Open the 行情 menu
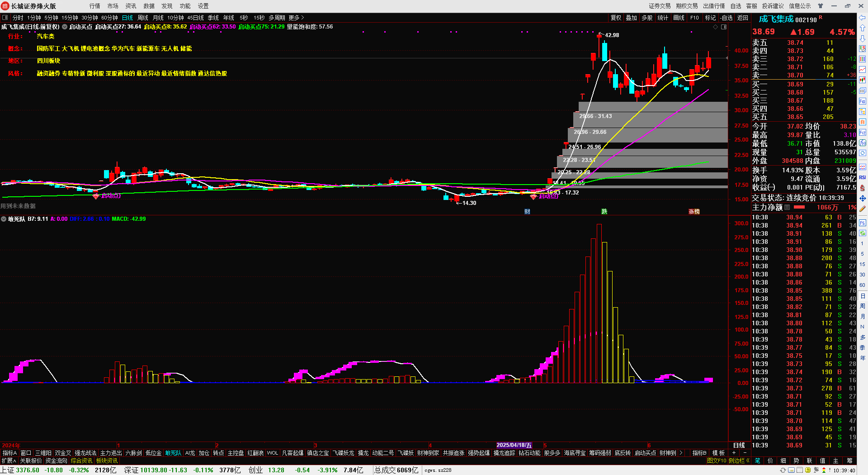 pyautogui.click(x=95, y=6)
